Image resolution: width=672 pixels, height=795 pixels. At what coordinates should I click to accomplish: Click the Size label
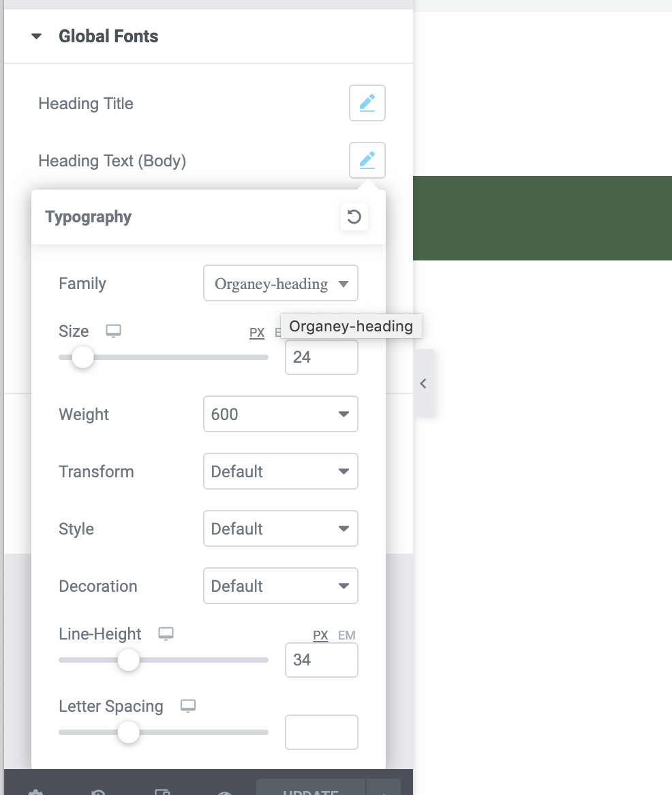[x=74, y=331]
